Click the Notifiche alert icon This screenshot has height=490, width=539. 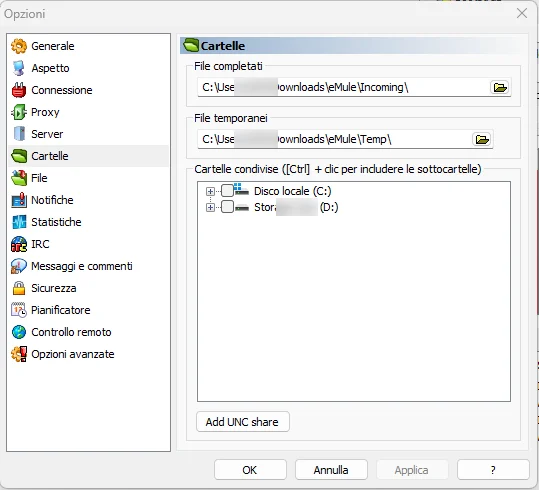[19, 200]
